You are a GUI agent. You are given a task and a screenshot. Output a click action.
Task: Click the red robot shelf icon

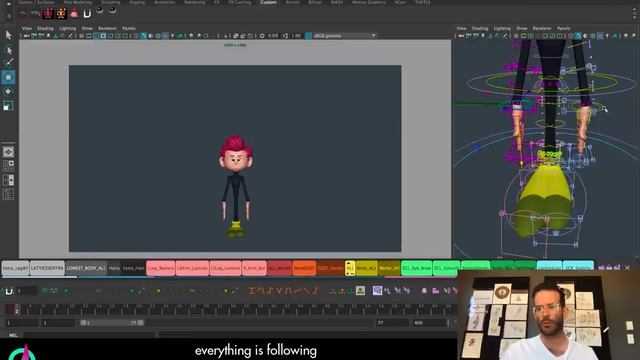tap(48, 14)
